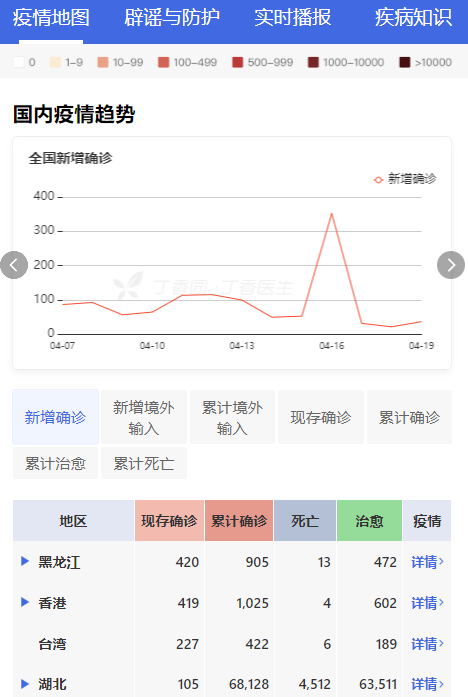This screenshot has width=468, height=697.
Task: Click the white 0 legend swatch
Action: (x=19, y=62)
